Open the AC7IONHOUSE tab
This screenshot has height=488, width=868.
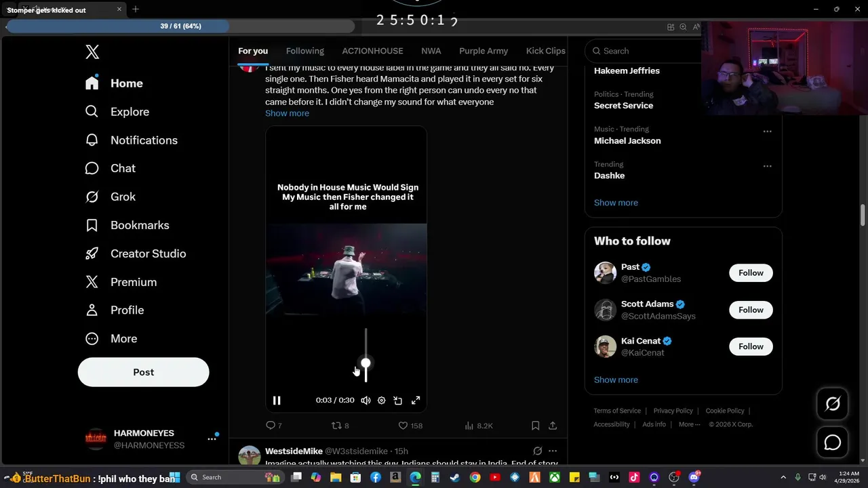(x=372, y=51)
